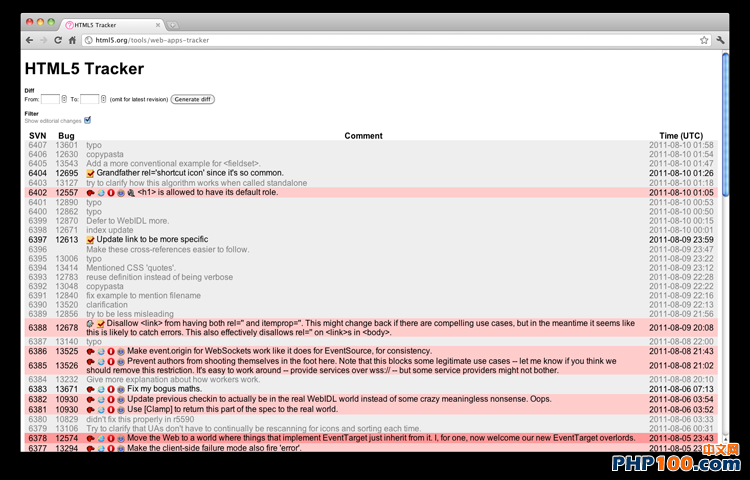The height and width of the screenshot is (480, 750).
Task: Click the stepper next to the From field
Action: pyautogui.click(x=64, y=99)
